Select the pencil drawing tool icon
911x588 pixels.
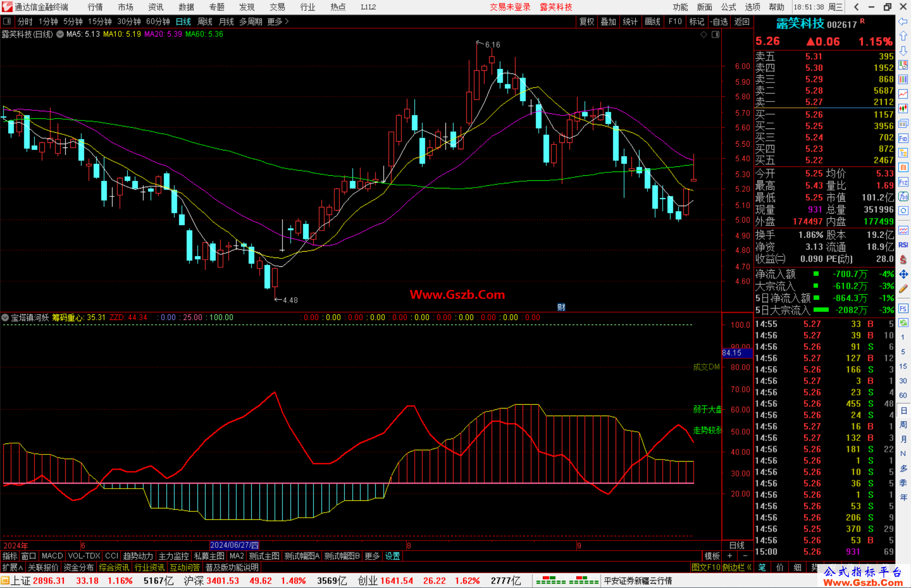(903, 289)
